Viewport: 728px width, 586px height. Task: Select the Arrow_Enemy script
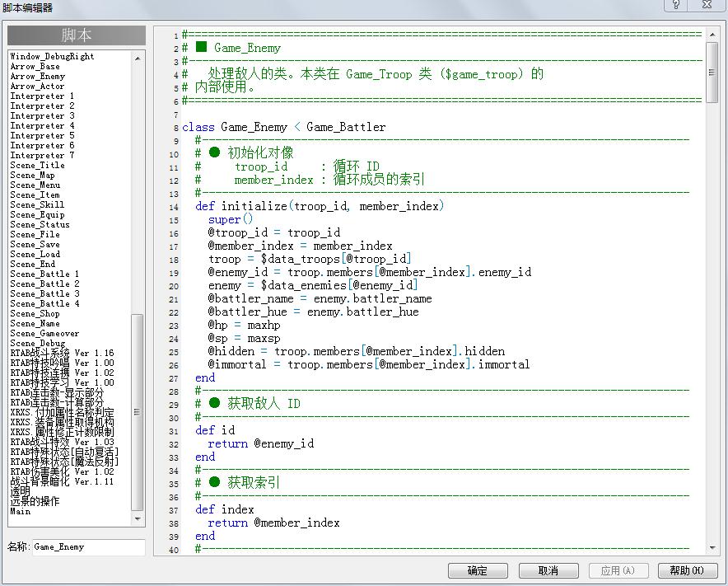pos(38,76)
